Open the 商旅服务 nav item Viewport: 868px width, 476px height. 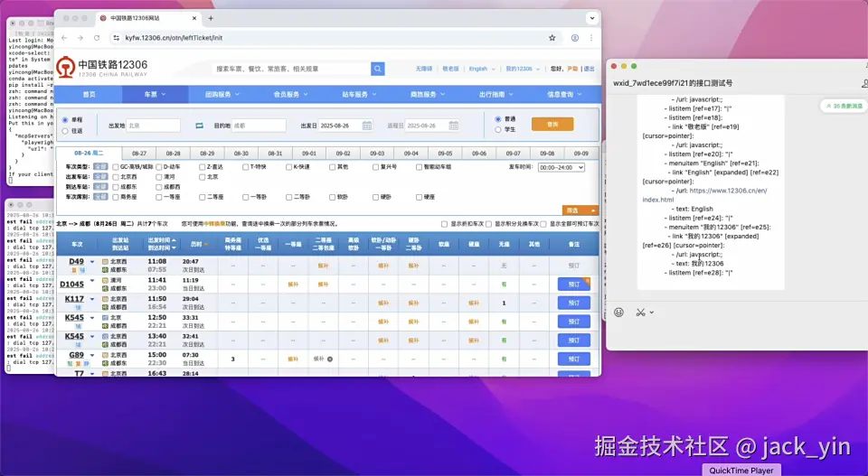point(428,95)
